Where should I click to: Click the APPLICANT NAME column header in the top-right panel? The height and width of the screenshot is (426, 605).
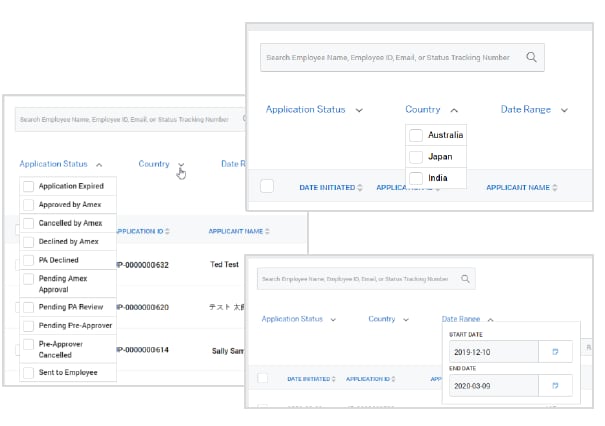[x=518, y=188]
